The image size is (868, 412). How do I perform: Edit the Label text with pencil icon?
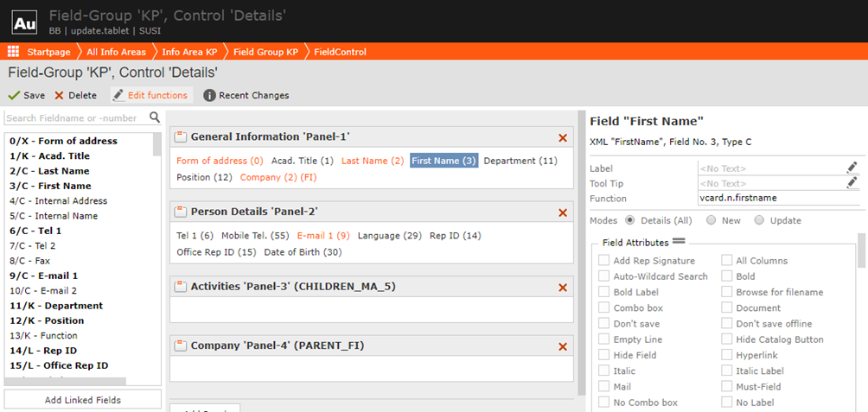pos(852,168)
